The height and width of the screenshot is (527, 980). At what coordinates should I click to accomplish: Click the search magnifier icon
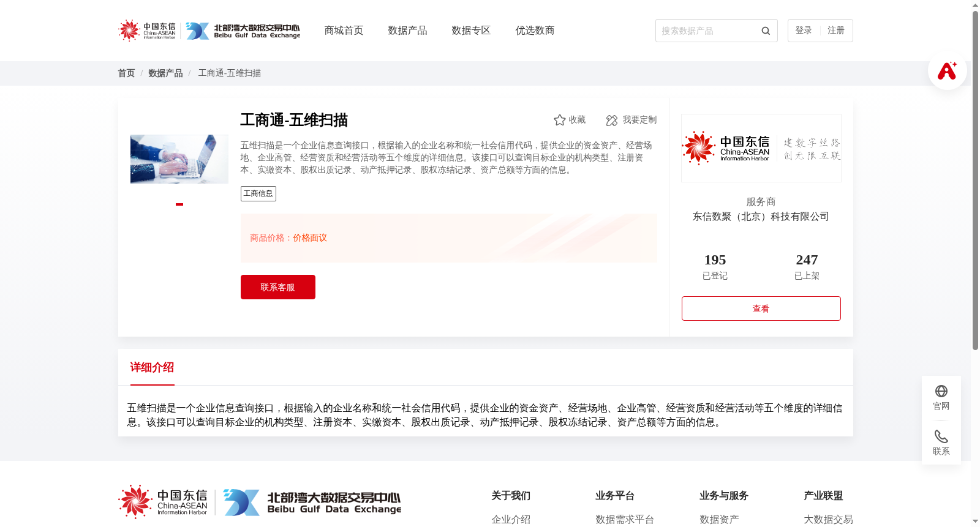[766, 31]
